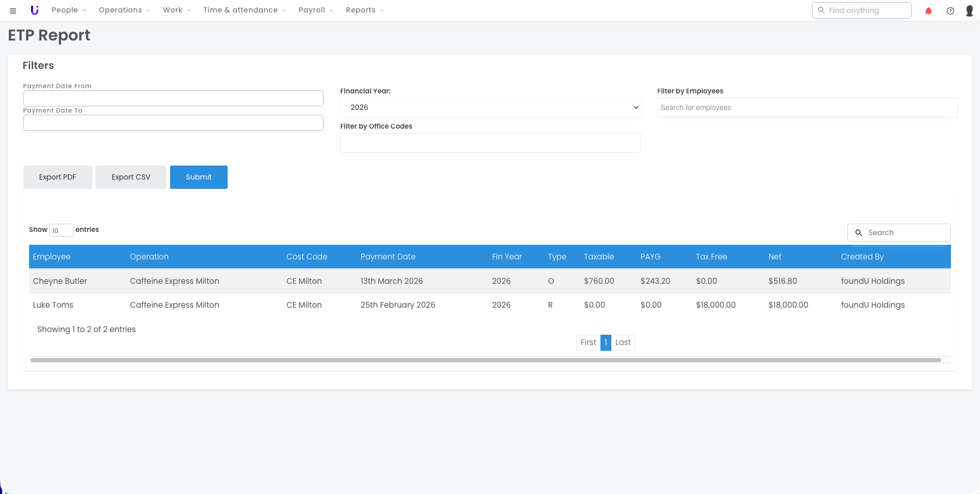Click the Filter by Office Codes field
The height and width of the screenshot is (494, 980).
point(490,143)
